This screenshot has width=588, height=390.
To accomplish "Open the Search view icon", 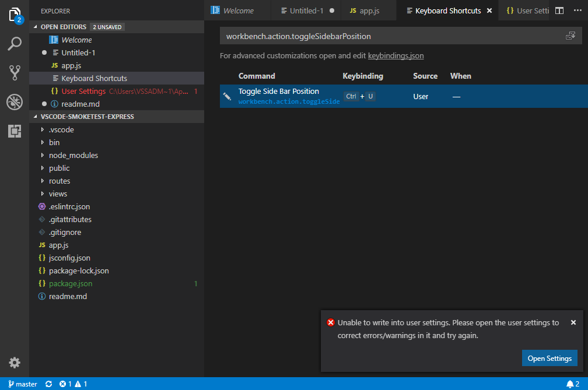I will [15, 44].
